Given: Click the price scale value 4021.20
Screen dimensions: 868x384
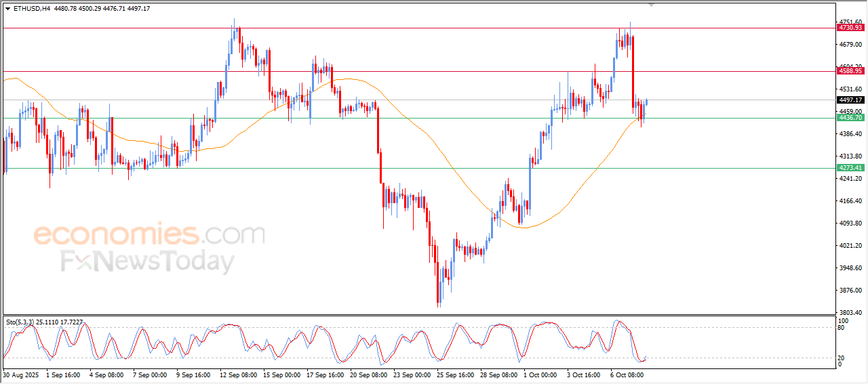Looking at the screenshot, I should point(850,245).
